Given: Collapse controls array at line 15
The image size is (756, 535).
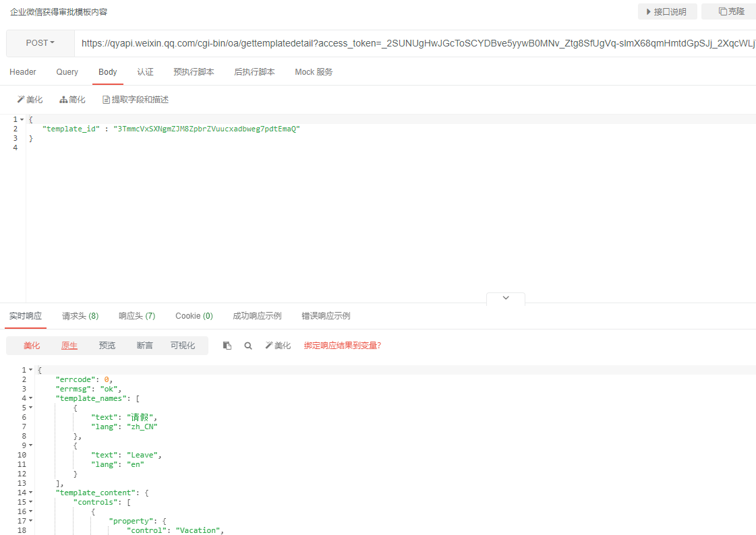Looking at the screenshot, I should (30, 502).
